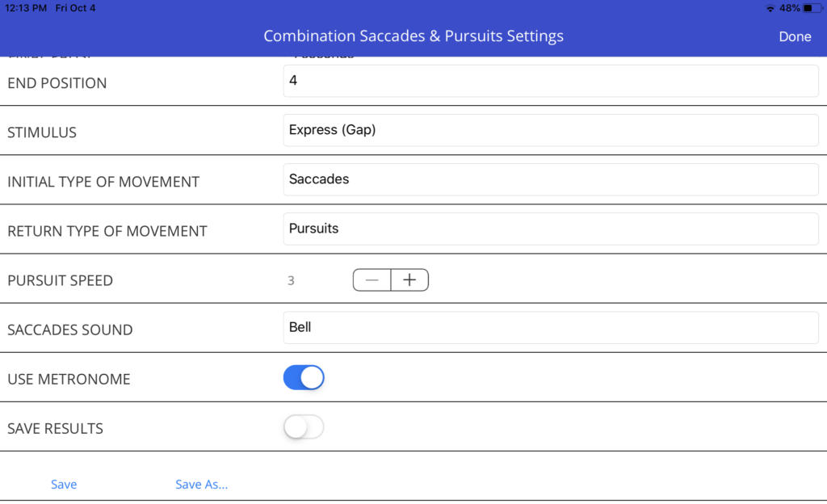Tap the 12:13 PM clock in status bar
This screenshot has width=827, height=504.
pos(26,8)
